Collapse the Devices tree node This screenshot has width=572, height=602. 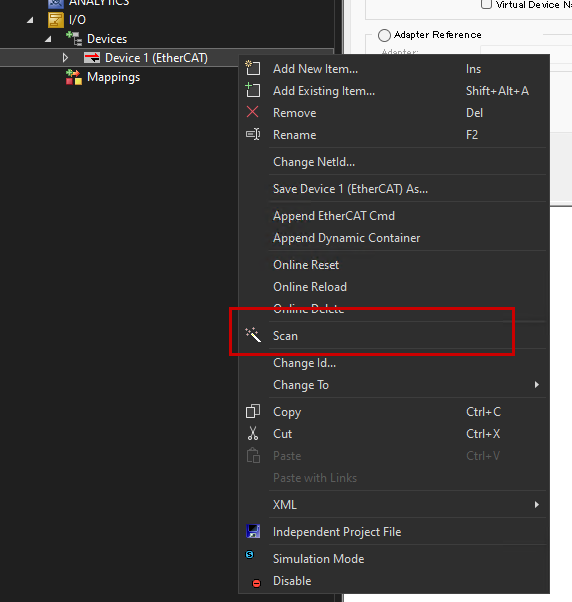tap(48, 39)
